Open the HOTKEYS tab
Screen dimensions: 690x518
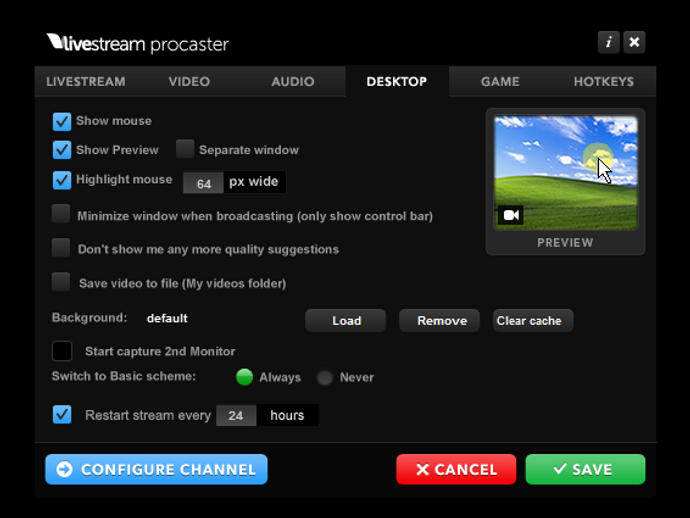(x=604, y=81)
